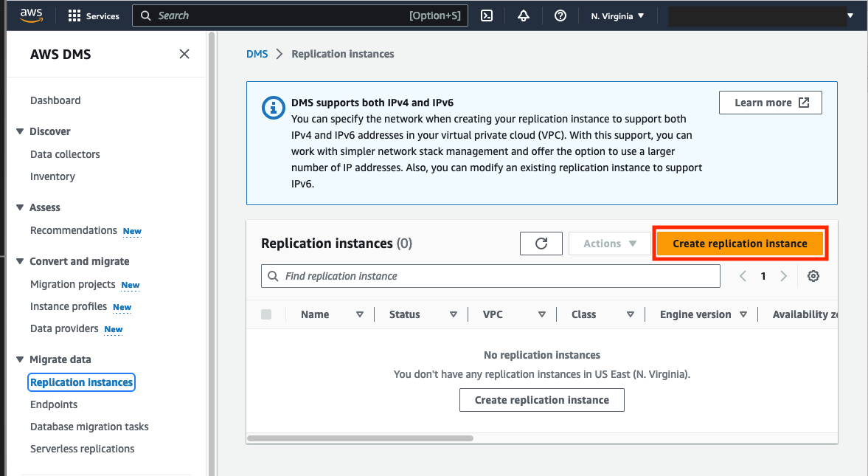
Task: Click page number 1
Action: tap(763, 276)
